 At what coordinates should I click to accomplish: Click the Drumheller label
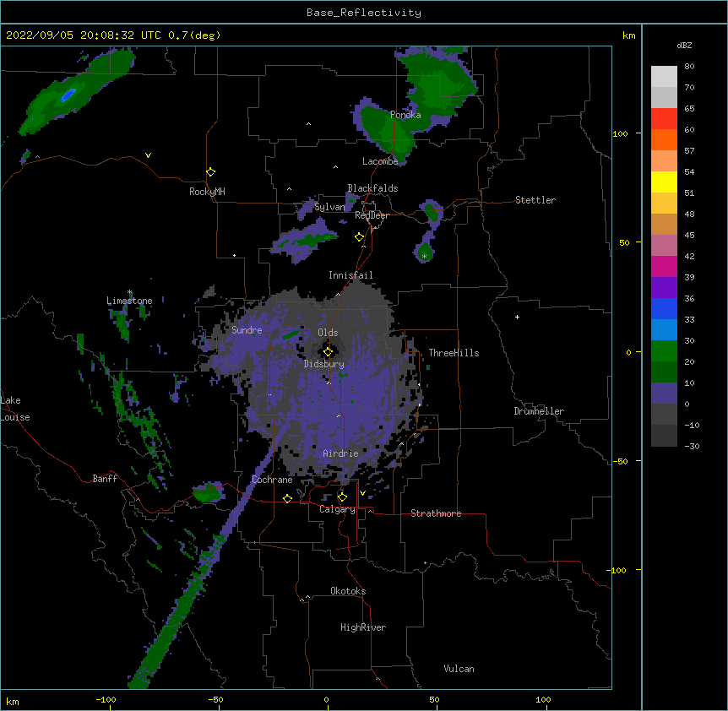point(539,411)
